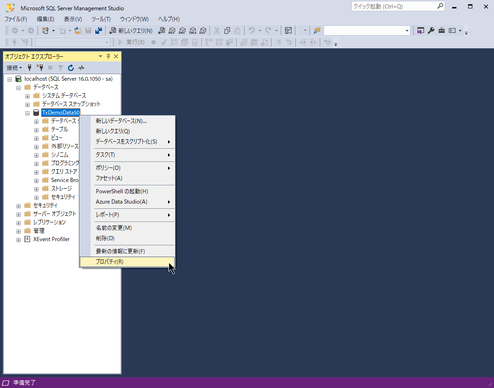This screenshot has height=388, width=494.
Task: Expand the レプリケーション node
Action: pos(19,223)
